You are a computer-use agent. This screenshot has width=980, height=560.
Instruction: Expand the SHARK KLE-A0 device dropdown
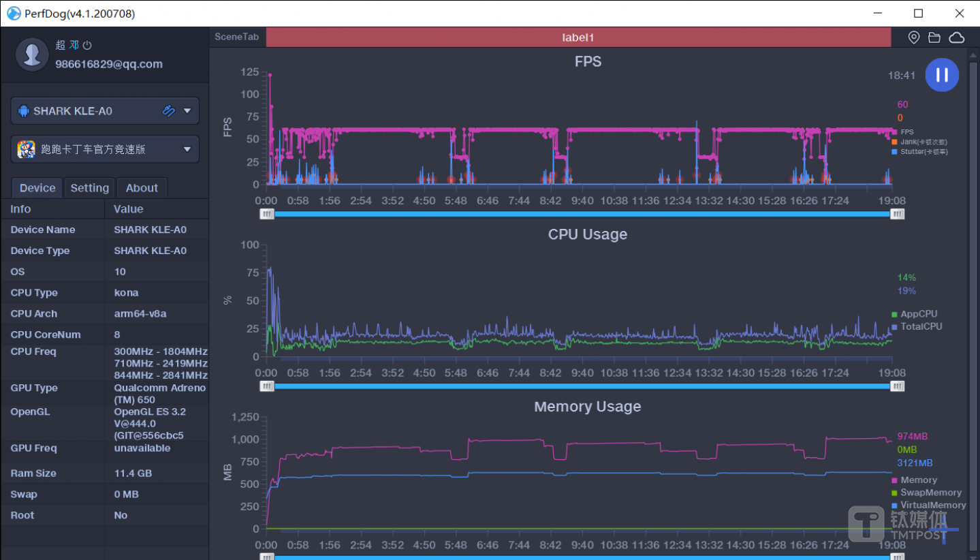(187, 111)
